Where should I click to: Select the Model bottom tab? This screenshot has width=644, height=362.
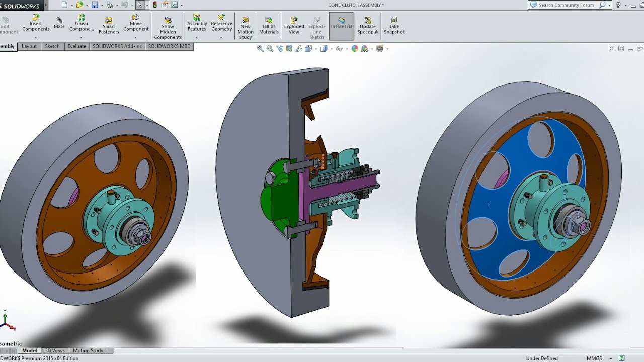(x=29, y=350)
